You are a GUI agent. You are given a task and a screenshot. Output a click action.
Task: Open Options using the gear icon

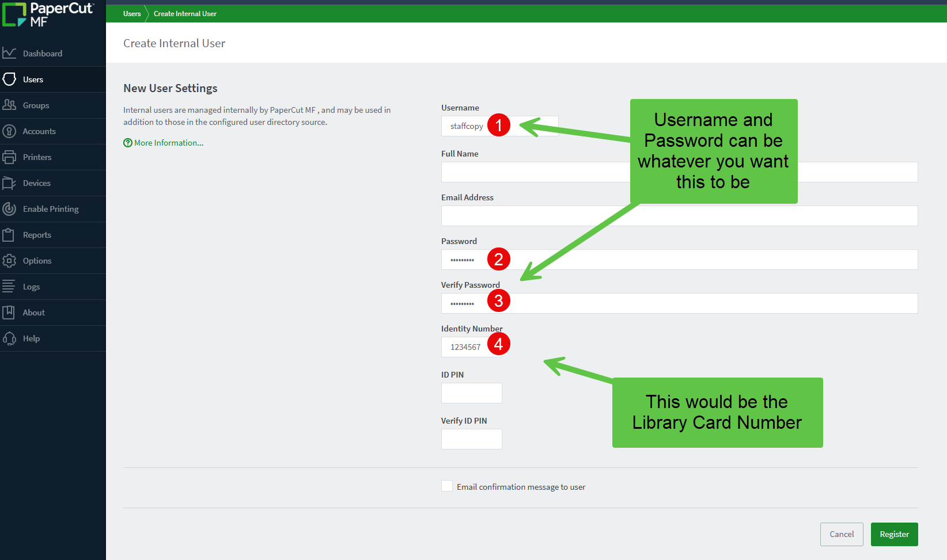tap(9, 261)
